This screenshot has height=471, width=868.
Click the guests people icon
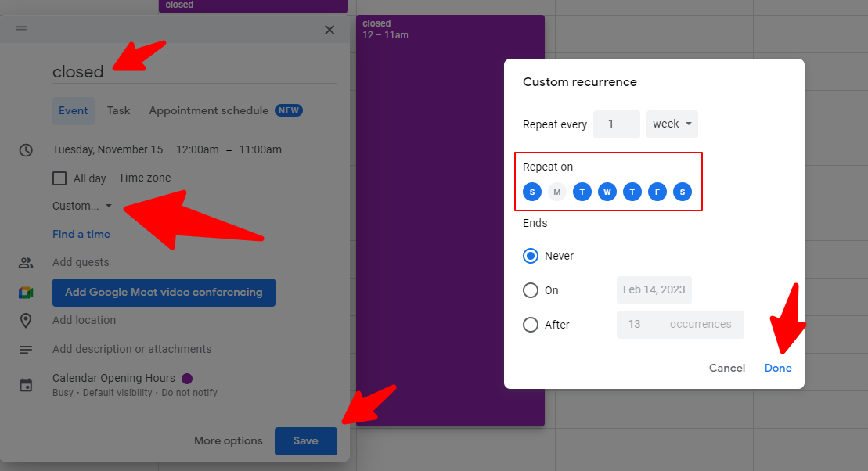pyautogui.click(x=27, y=262)
